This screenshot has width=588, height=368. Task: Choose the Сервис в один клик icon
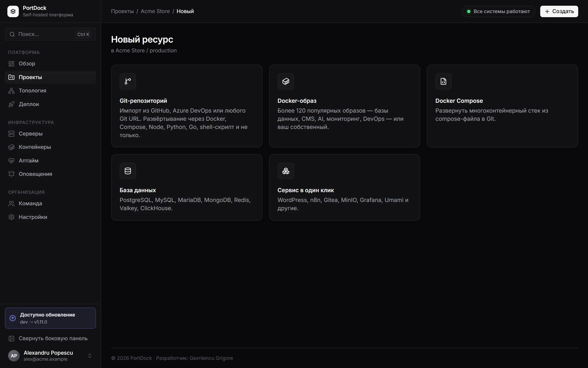[x=286, y=171]
